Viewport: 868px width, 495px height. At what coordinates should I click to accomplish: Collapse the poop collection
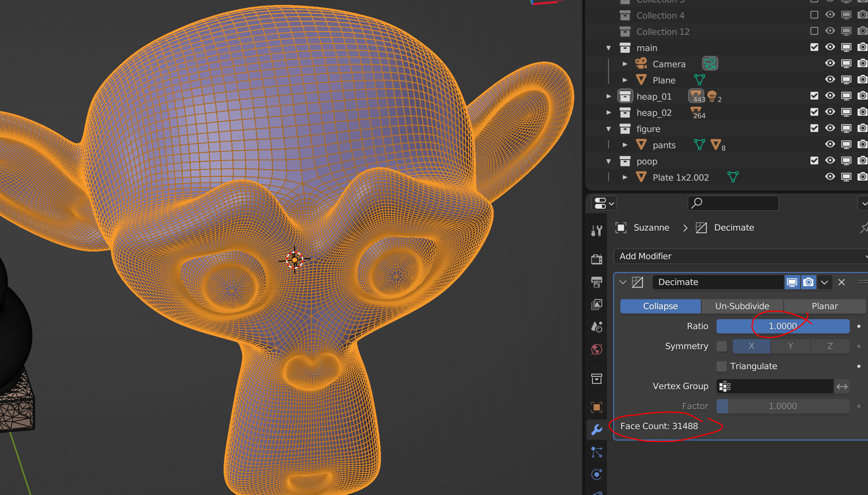[x=609, y=161]
